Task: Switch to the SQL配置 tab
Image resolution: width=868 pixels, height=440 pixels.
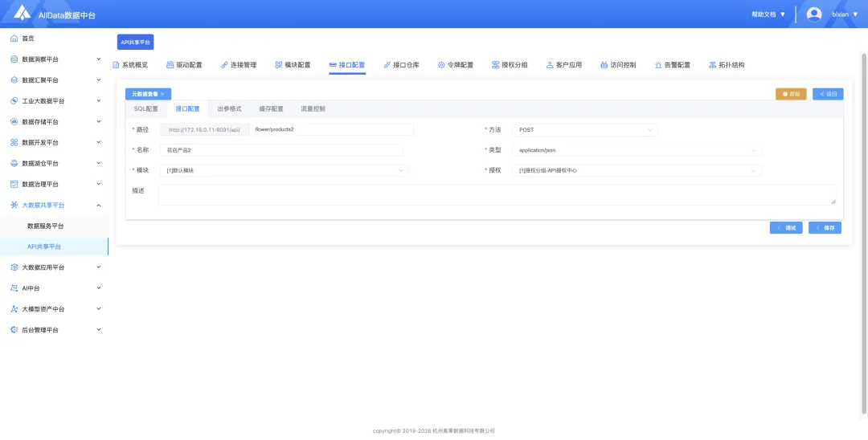Action: 146,109
